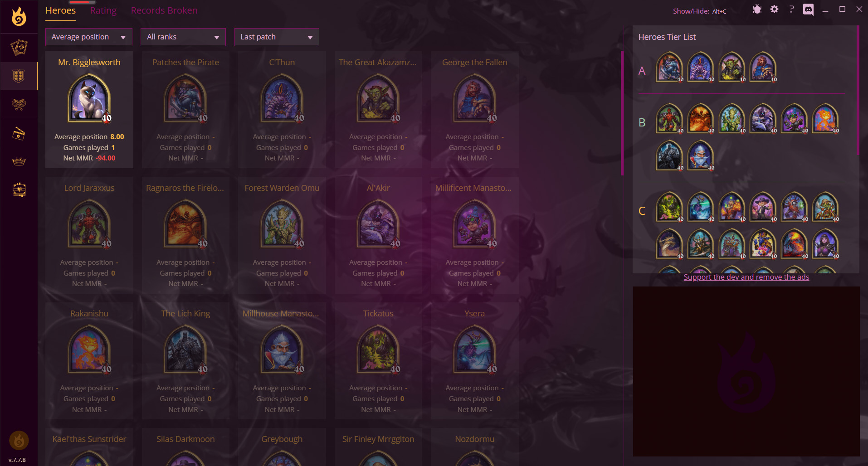The image size is (868, 466).
Task: Select the Battlegrounds heroes sidebar icon
Action: [19, 76]
